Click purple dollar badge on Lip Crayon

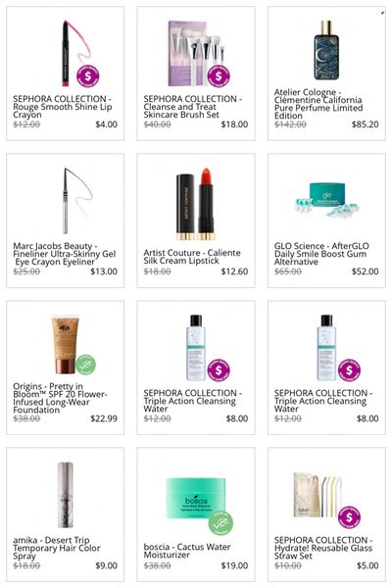click(x=88, y=76)
